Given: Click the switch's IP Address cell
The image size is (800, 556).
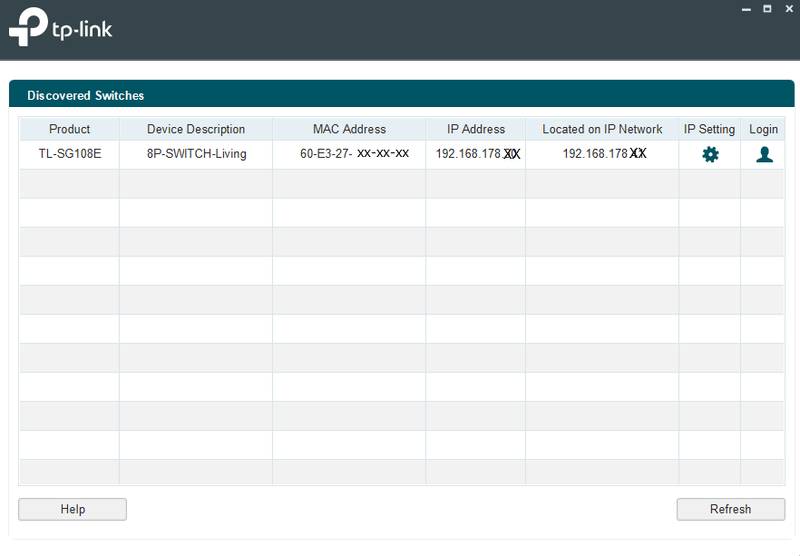Looking at the screenshot, I should coord(476,154).
